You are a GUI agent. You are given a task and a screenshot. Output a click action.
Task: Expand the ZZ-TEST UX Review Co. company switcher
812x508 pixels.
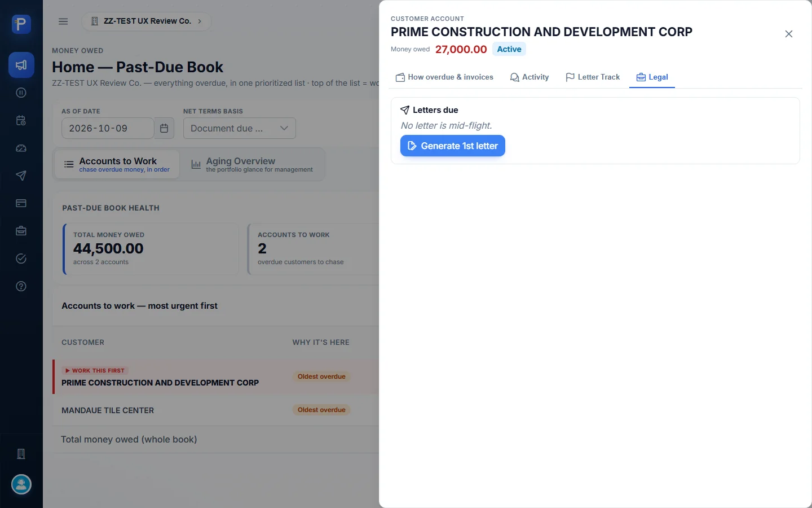click(147, 21)
